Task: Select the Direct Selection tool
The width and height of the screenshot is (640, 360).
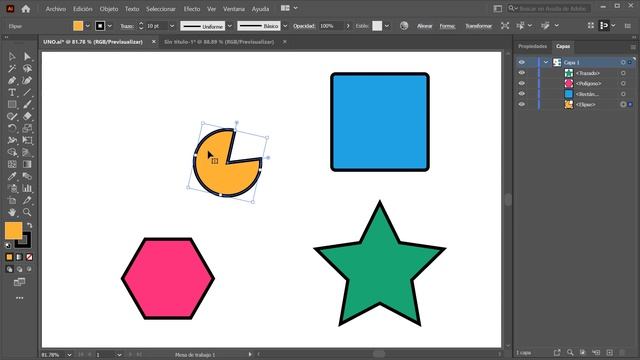Action: pos(27,56)
